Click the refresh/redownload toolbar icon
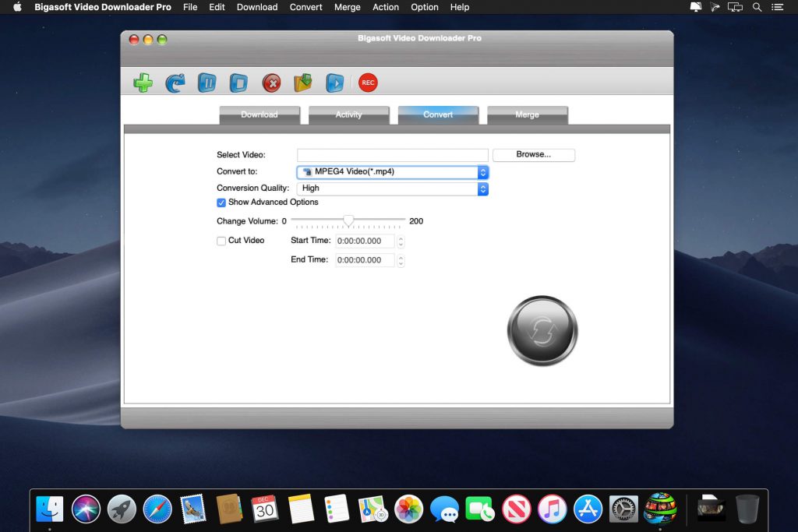Screen dimensions: 798x532 point(175,83)
